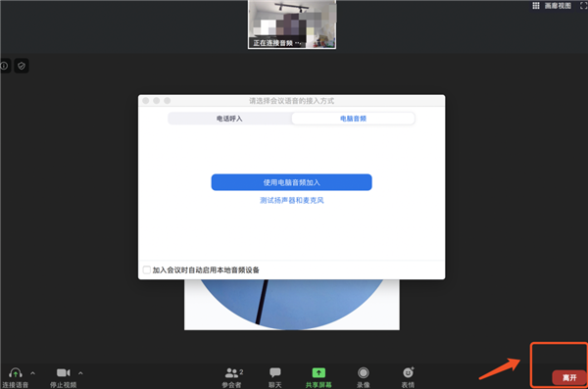Screen dimensions: 588x389
Task: Enter full screen mode icon at top right
Action: [583, 6]
